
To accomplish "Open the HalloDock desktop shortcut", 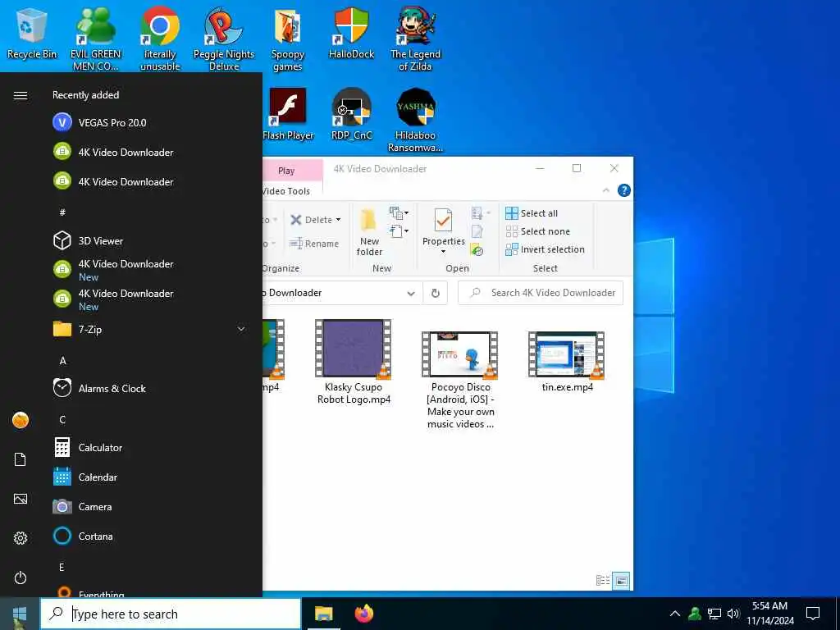I will 351,33.
